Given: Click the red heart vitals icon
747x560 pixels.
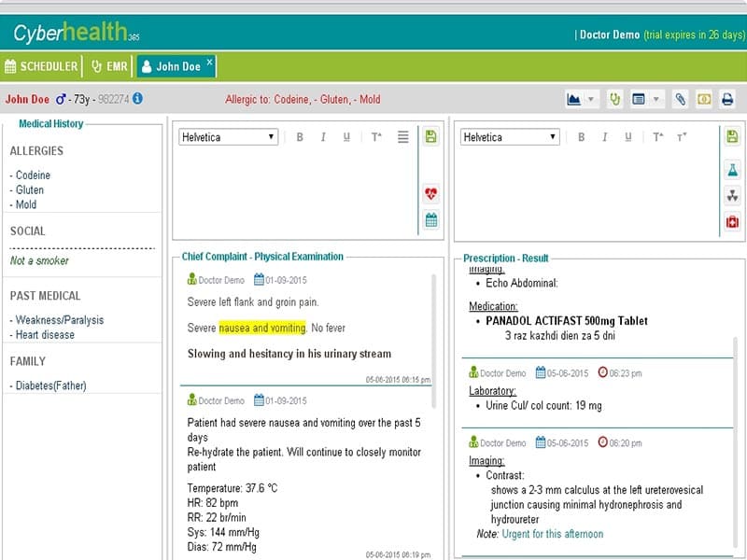Looking at the screenshot, I should (x=431, y=193).
